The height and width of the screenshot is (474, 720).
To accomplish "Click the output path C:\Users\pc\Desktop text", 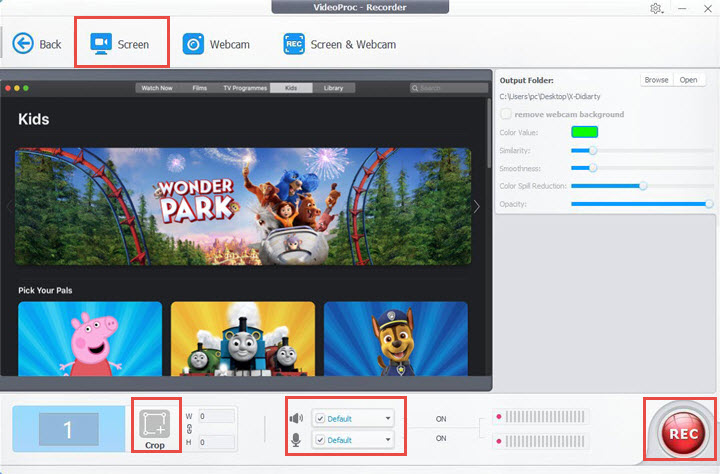I will pos(550,96).
